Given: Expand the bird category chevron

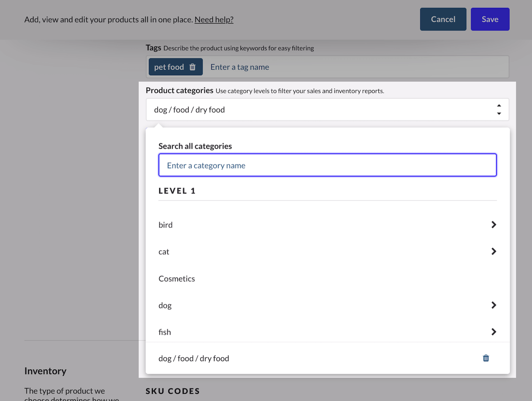Looking at the screenshot, I should click(x=494, y=224).
